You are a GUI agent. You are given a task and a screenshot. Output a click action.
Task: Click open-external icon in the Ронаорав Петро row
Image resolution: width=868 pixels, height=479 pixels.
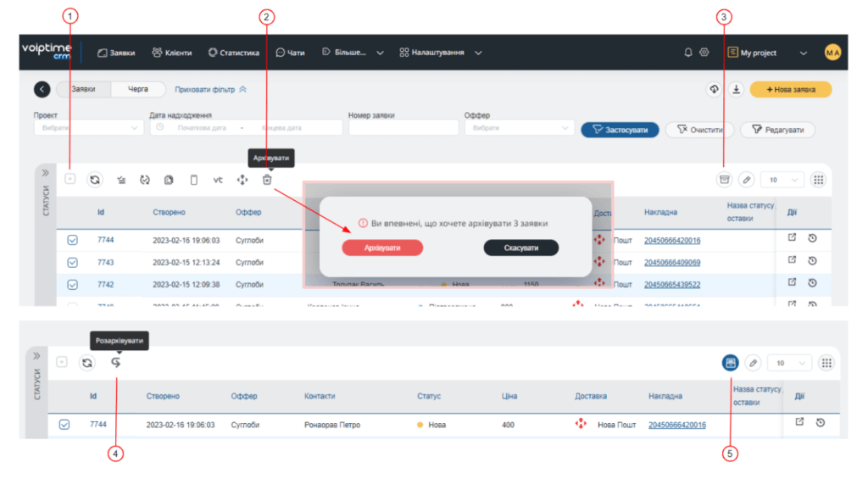799,422
